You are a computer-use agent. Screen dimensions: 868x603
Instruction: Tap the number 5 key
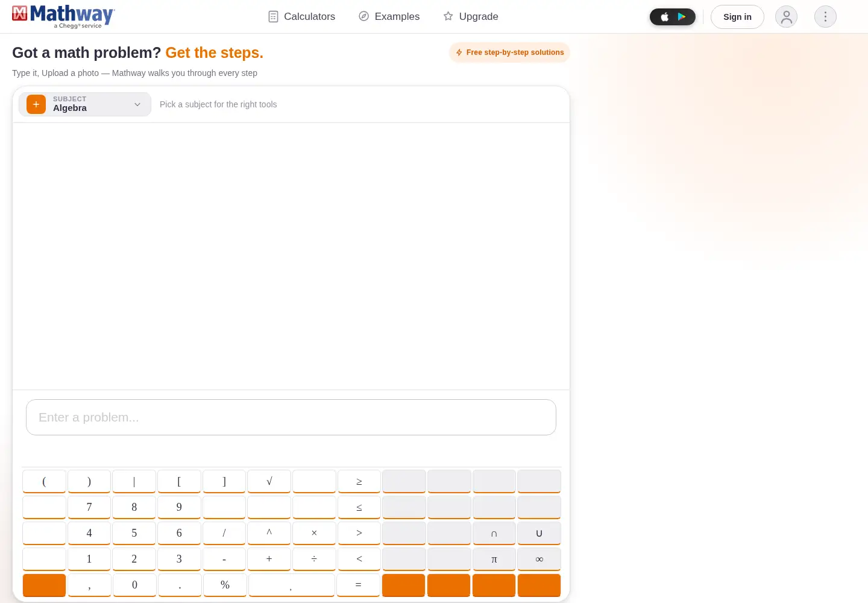click(134, 533)
